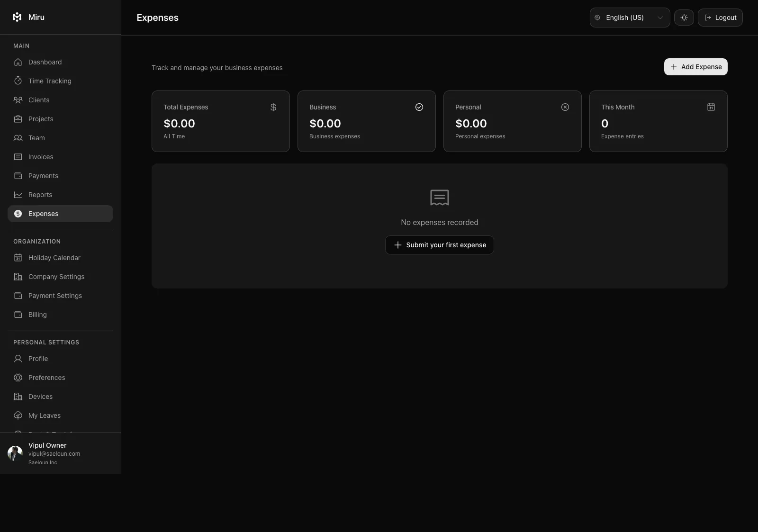This screenshot has height=532, width=758.
Task: Open Payment Settings
Action: point(60,296)
